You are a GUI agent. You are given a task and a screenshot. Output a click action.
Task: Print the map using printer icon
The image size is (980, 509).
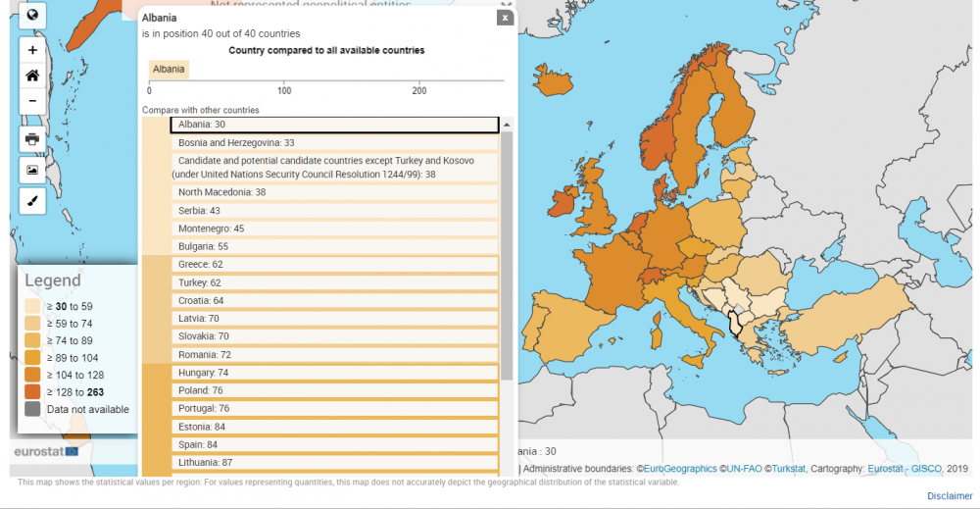pos(32,139)
